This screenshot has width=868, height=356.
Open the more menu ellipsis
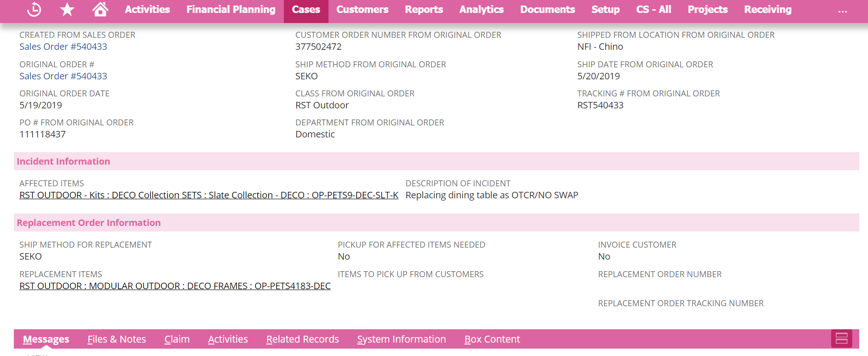click(843, 12)
